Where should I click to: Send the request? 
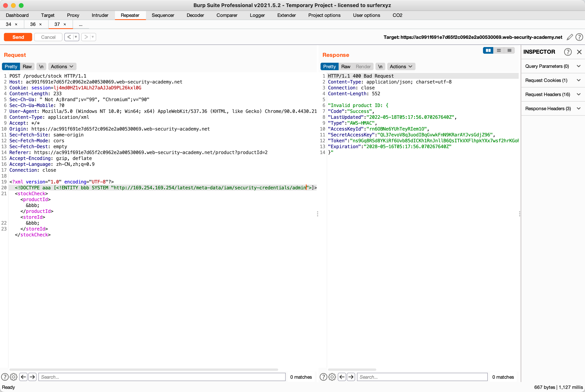point(18,37)
